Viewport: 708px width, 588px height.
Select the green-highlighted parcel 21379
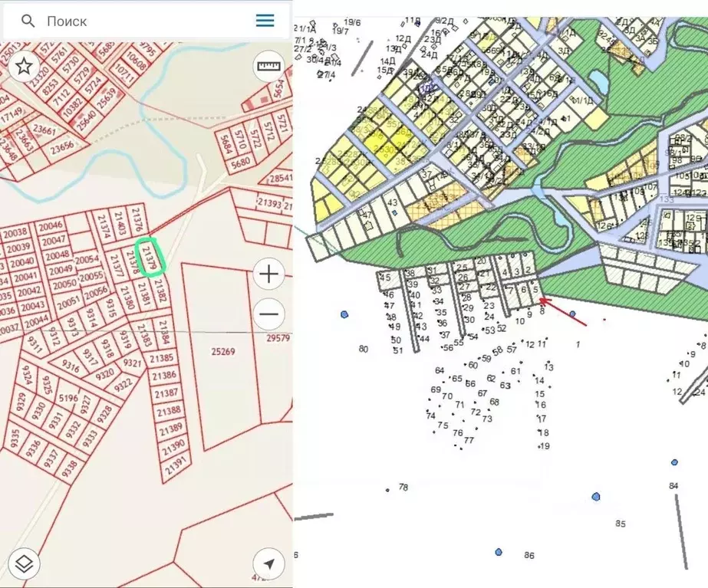(151, 255)
